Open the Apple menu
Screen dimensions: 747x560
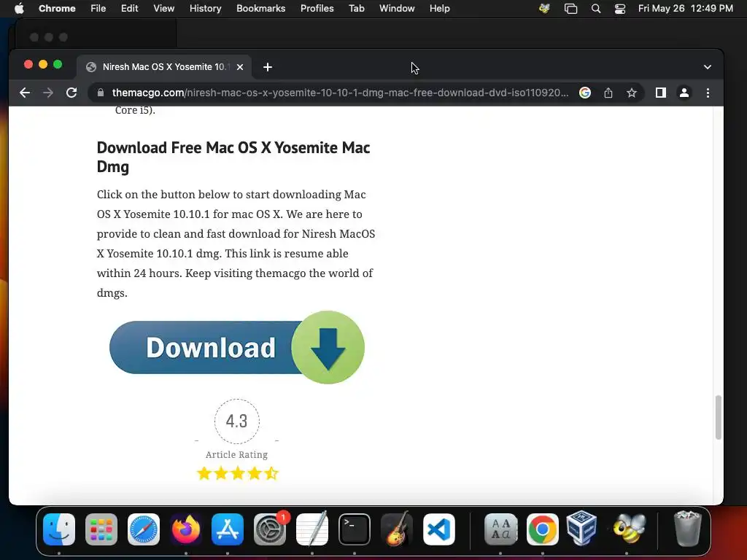[x=19, y=9]
